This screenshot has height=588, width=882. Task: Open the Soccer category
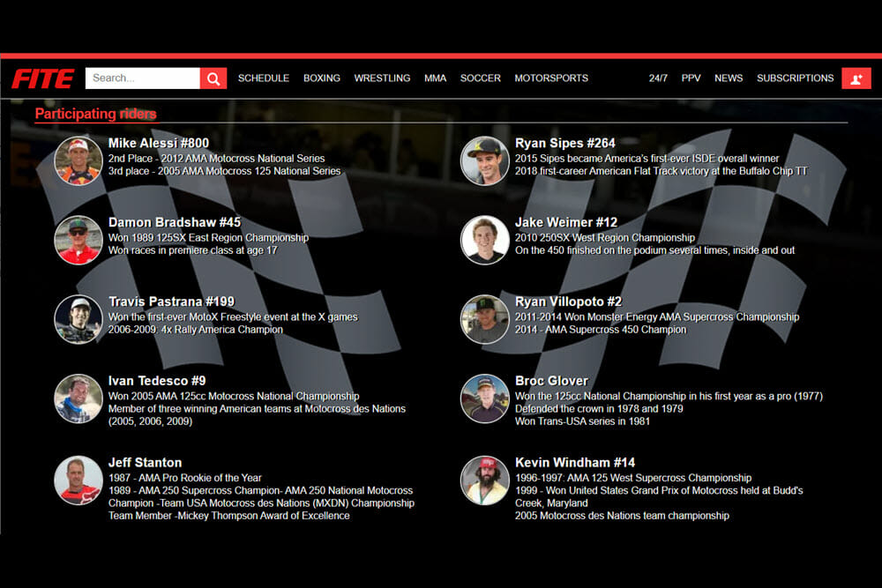click(480, 78)
